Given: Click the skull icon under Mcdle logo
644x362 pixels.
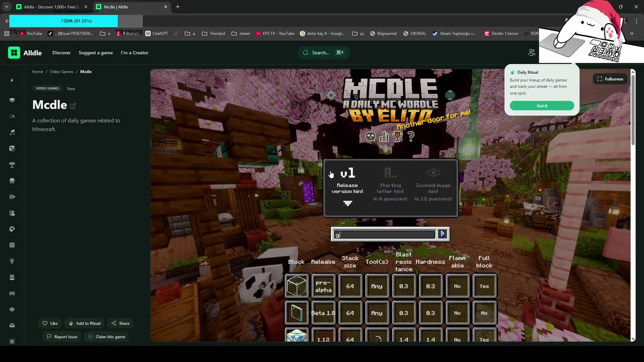Looking at the screenshot, I should pos(371,137).
